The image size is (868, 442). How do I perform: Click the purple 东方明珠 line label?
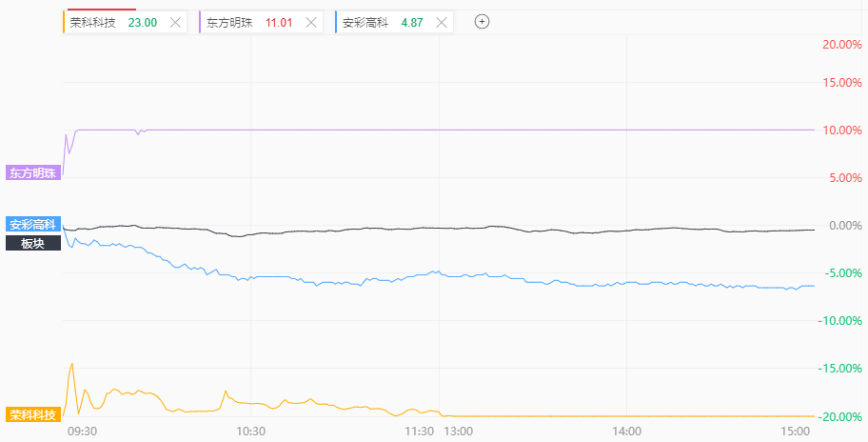[x=33, y=172]
